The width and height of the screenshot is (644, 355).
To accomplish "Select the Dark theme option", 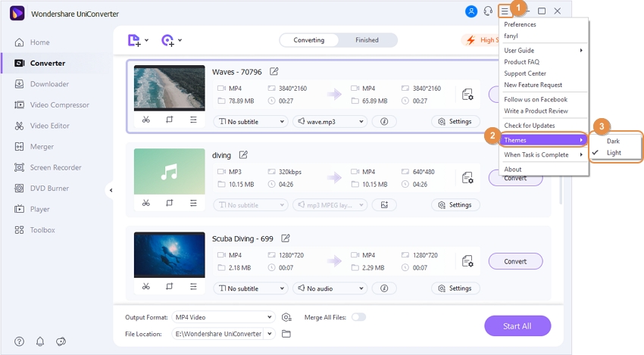I will pyautogui.click(x=613, y=141).
